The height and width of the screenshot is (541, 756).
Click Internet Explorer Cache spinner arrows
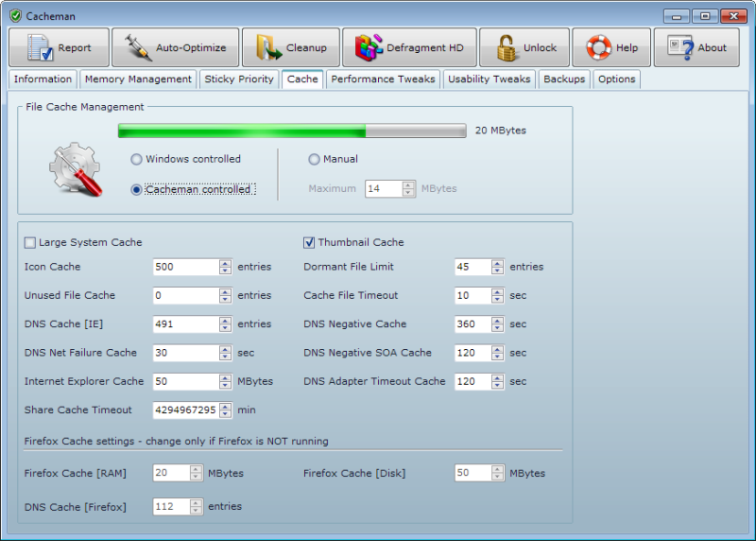tap(225, 382)
